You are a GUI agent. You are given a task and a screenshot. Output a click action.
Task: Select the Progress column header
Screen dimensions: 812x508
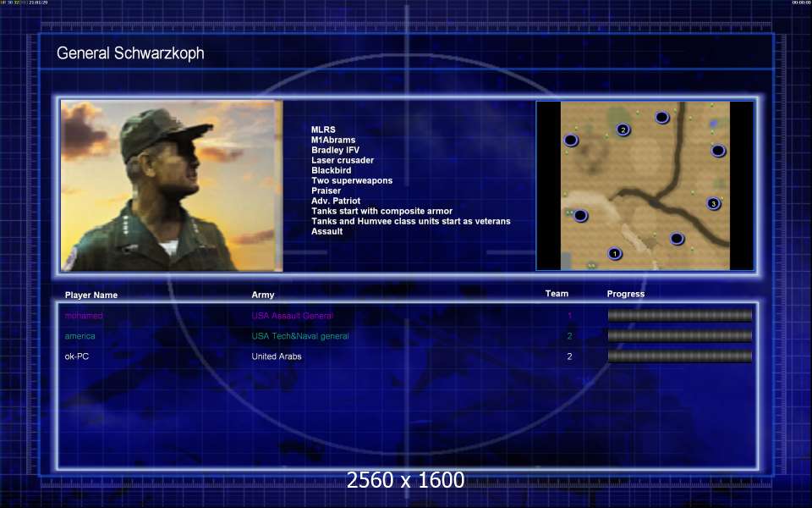coord(625,294)
